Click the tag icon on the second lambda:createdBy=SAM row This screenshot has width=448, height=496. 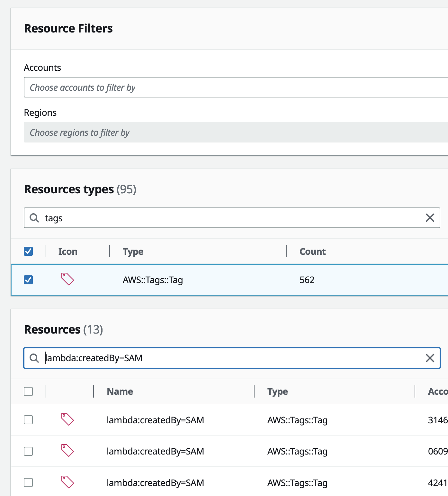(x=67, y=451)
